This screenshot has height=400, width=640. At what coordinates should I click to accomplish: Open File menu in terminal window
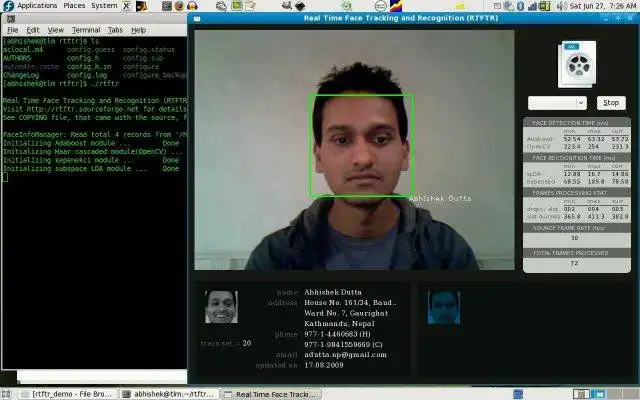point(13,30)
